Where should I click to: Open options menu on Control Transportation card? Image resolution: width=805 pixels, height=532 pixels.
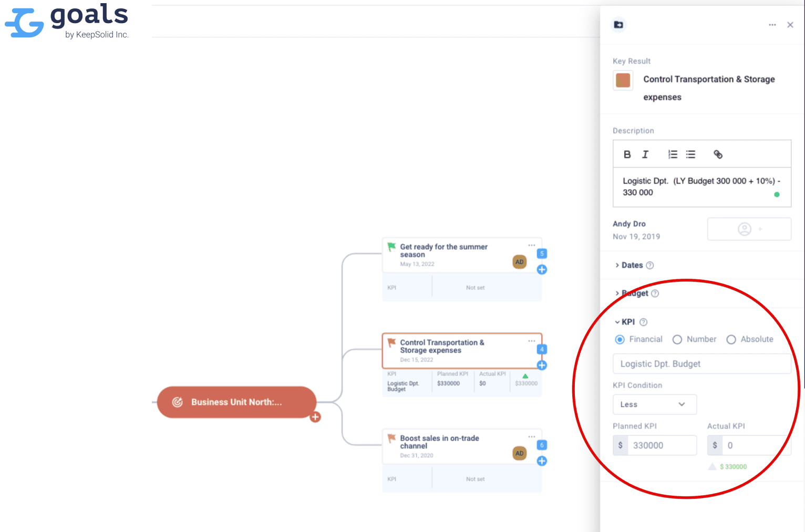click(x=532, y=341)
